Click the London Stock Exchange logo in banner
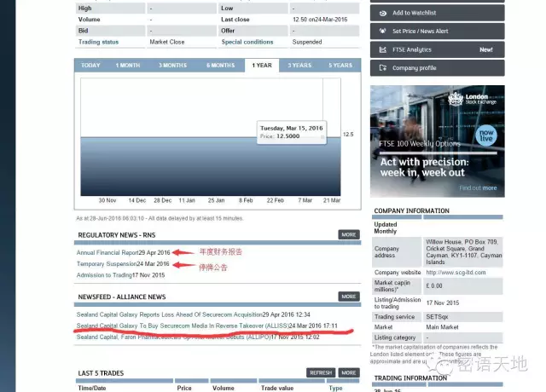The height and width of the screenshot is (392, 546). pos(472,99)
